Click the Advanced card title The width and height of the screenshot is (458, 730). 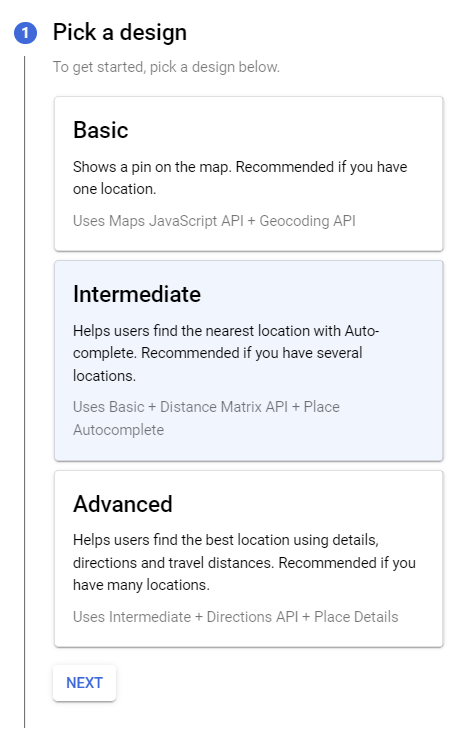pos(123,504)
